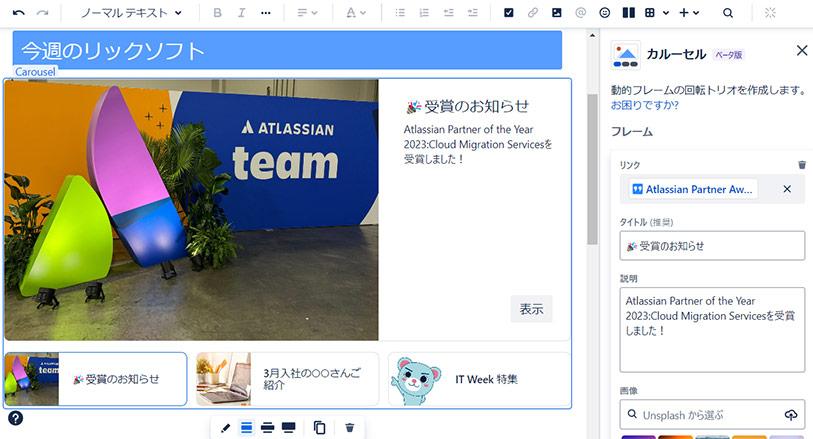
Task: Indent the current item
Action: click(472, 13)
